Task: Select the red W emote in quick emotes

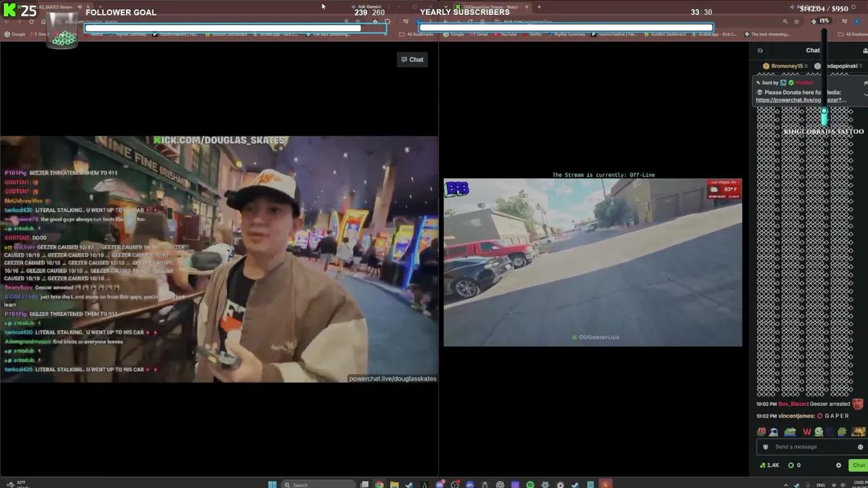Action: [x=807, y=432]
